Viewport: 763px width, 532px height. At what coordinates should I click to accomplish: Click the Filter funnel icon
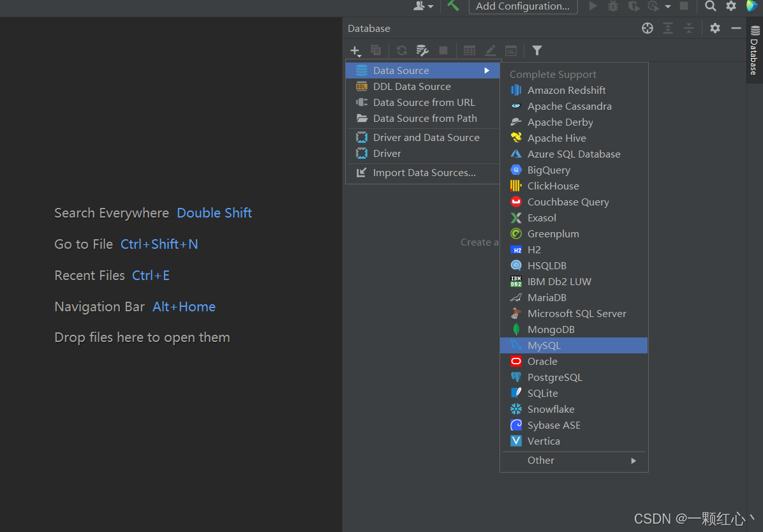pyautogui.click(x=537, y=50)
